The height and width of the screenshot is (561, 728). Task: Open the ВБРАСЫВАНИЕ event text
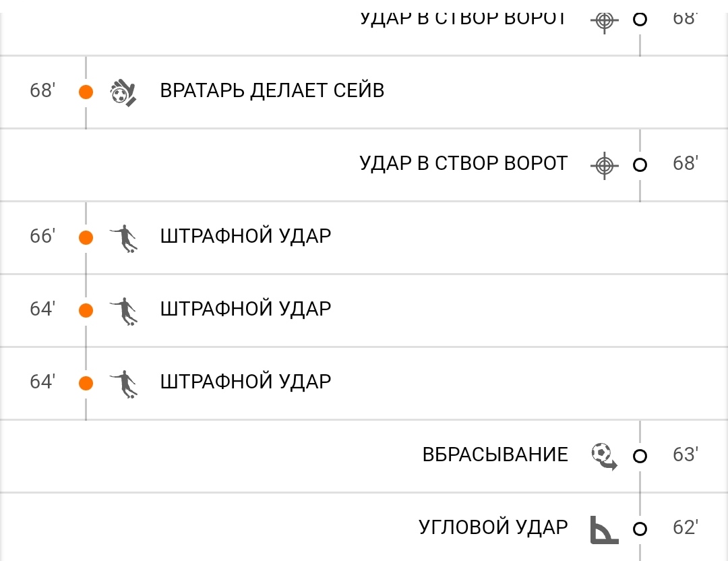[x=495, y=454]
